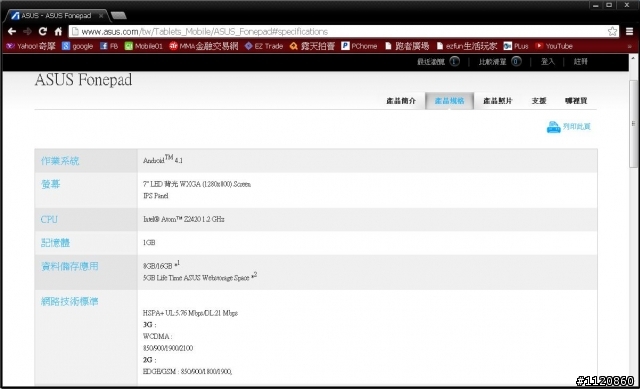
Task: Click the CPU row label
Action: (x=49, y=219)
